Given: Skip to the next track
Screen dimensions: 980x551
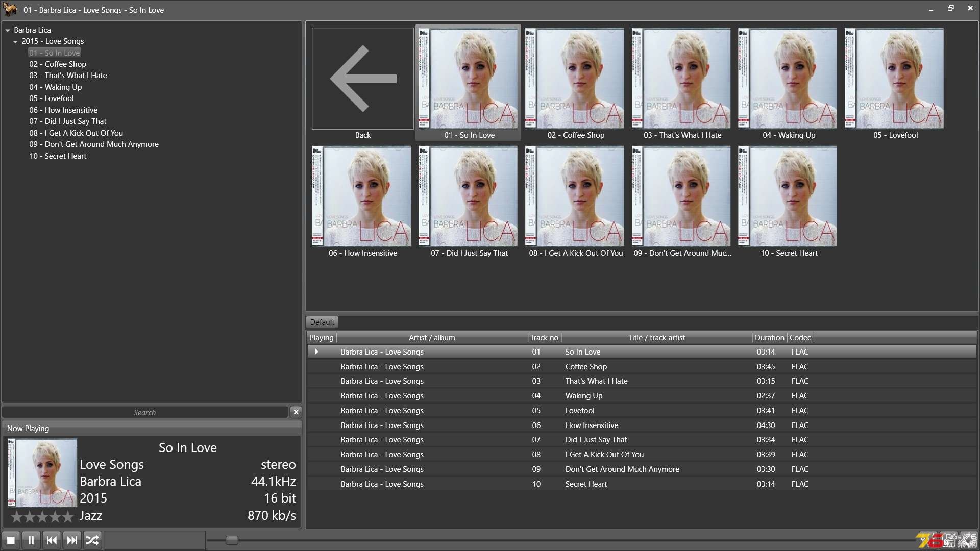Looking at the screenshot, I should (x=72, y=540).
